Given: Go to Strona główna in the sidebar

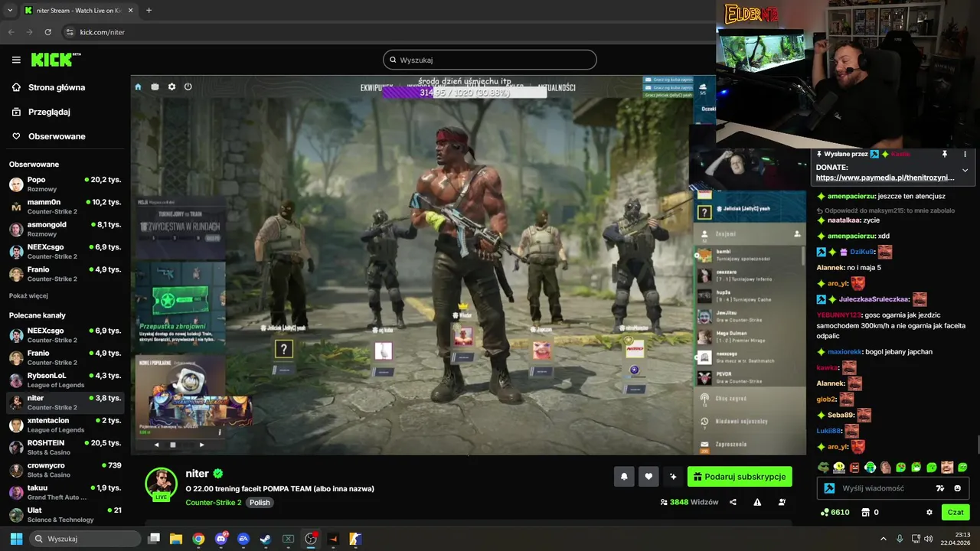Looking at the screenshot, I should point(57,87).
